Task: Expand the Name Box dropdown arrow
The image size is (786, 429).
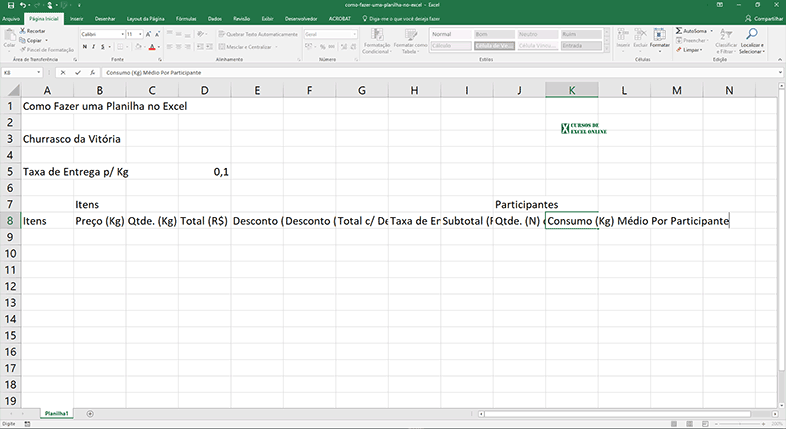Action: point(39,73)
